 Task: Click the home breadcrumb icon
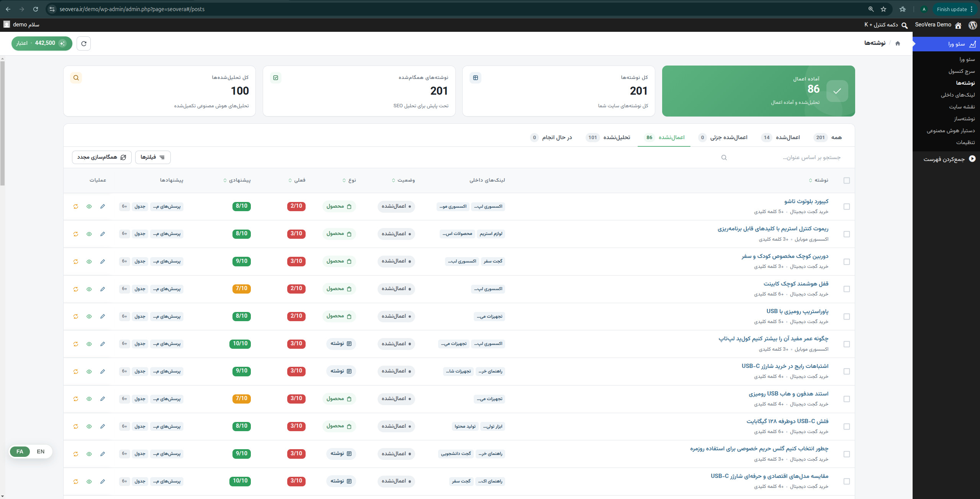point(898,43)
